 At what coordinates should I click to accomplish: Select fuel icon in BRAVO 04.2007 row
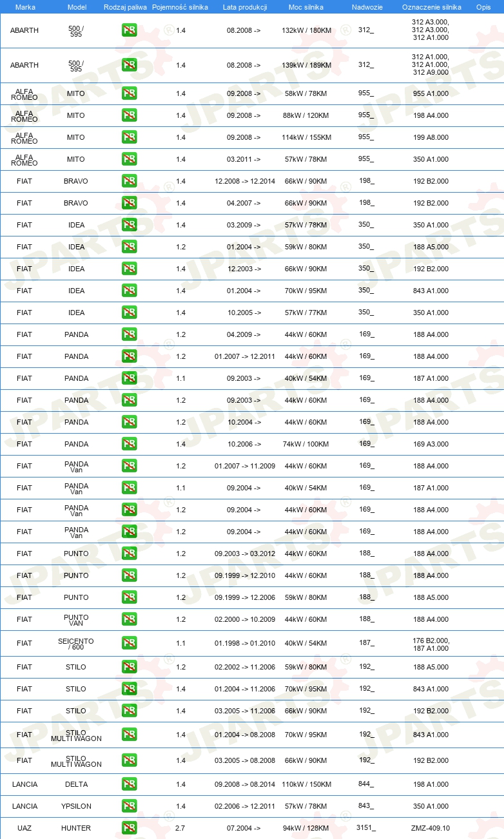(x=130, y=202)
